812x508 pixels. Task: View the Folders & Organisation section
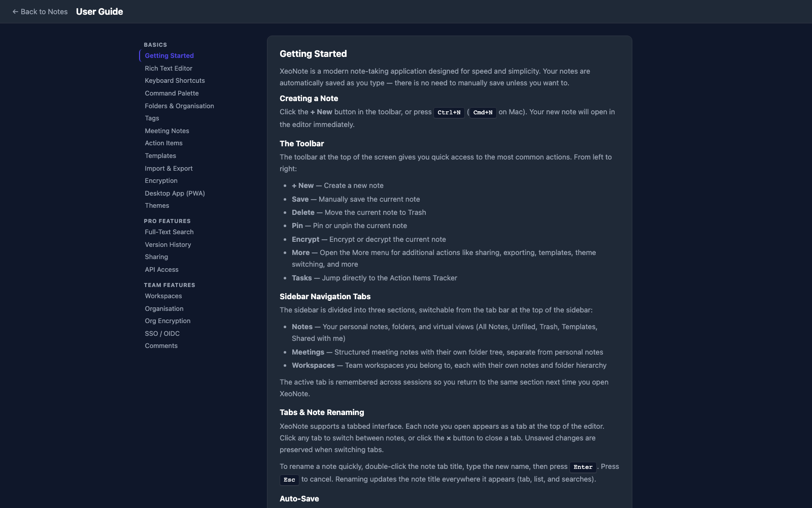pos(179,106)
